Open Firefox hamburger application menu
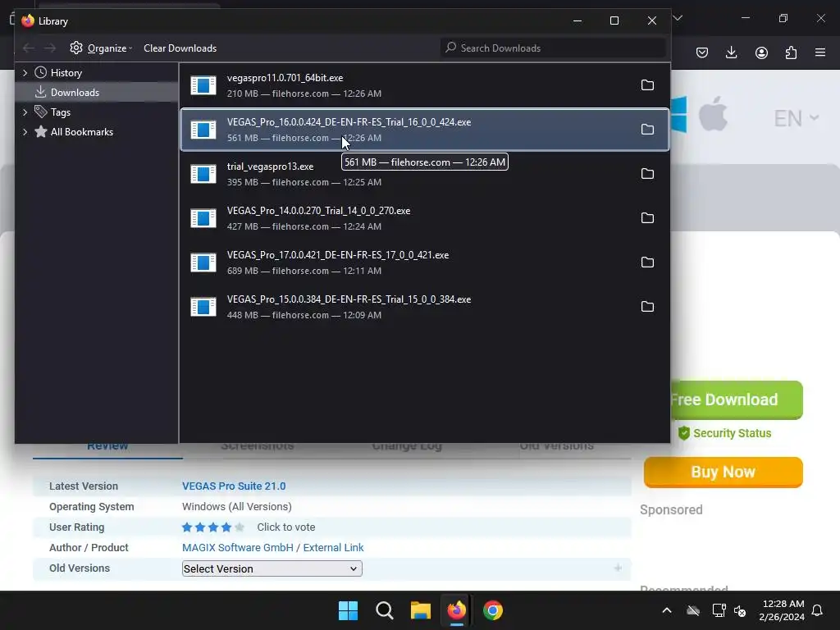 tap(820, 52)
